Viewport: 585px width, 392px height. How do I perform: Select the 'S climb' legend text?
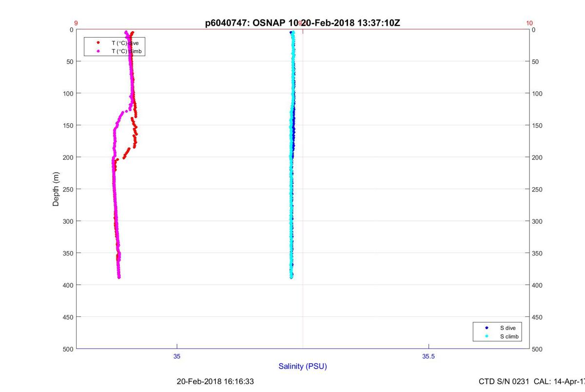pos(509,336)
